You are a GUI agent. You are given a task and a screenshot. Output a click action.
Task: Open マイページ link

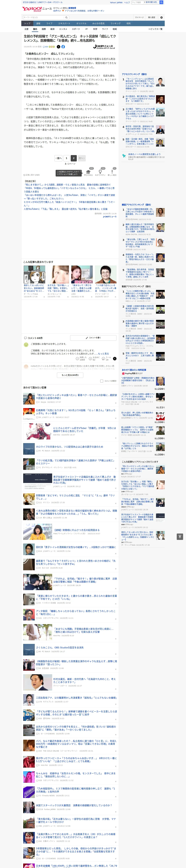click(139, 18)
